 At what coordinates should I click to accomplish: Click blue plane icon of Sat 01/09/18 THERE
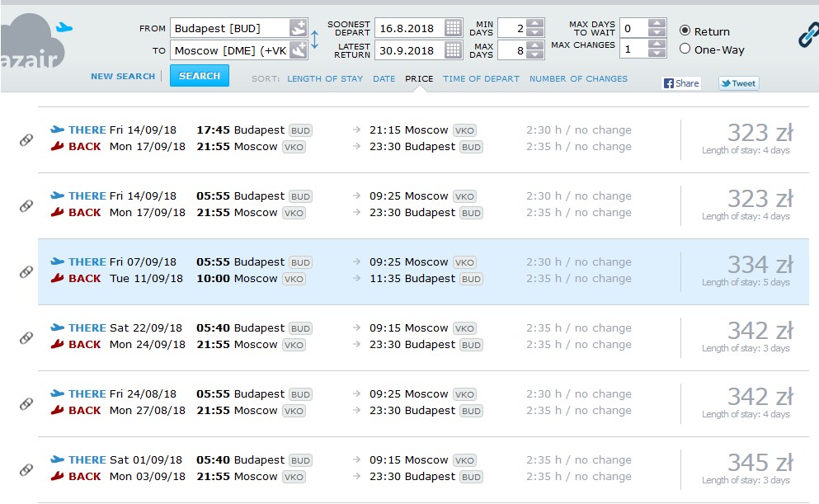(58, 459)
